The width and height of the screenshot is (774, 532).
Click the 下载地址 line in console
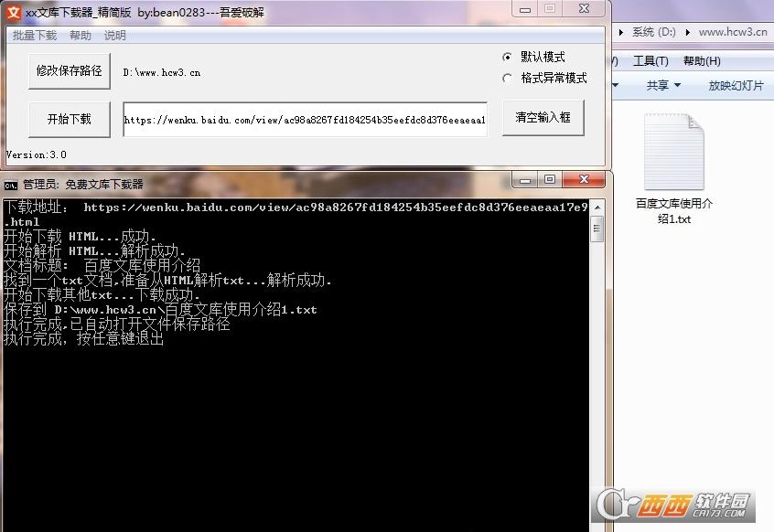click(x=296, y=215)
